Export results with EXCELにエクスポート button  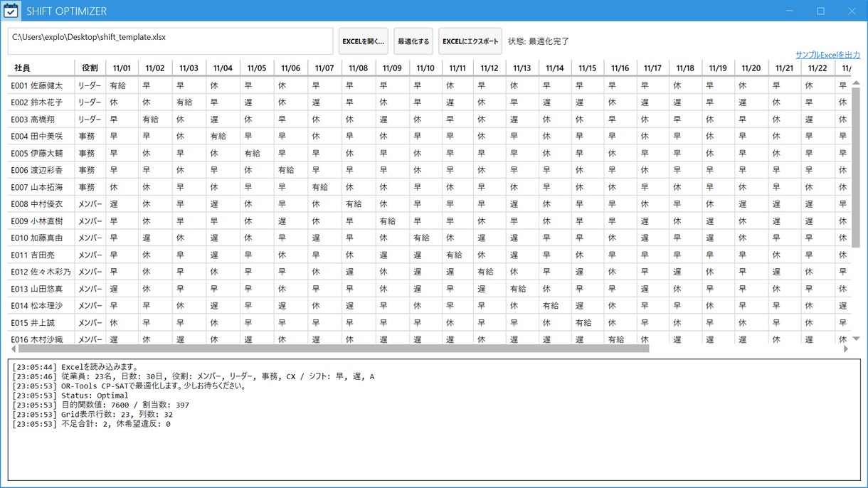(470, 41)
